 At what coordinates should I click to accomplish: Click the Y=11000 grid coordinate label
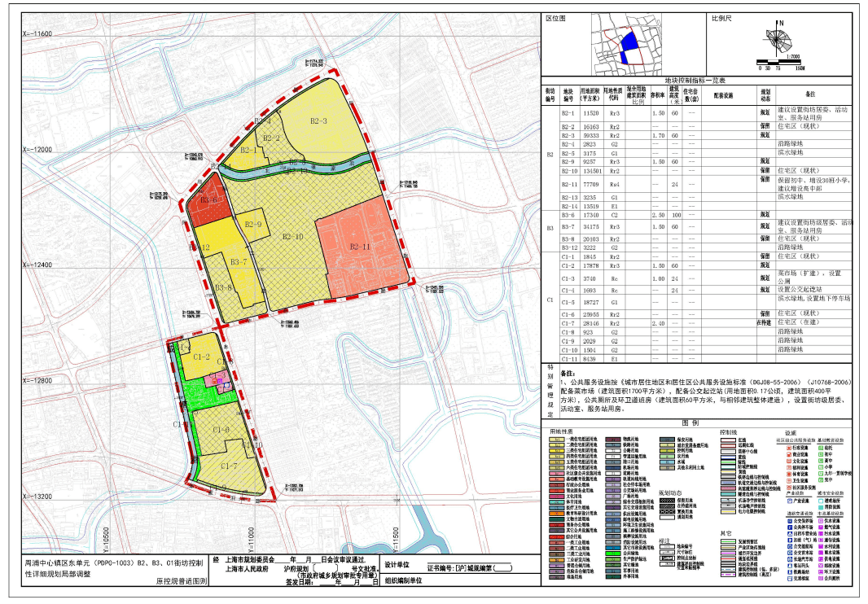coord(251,541)
